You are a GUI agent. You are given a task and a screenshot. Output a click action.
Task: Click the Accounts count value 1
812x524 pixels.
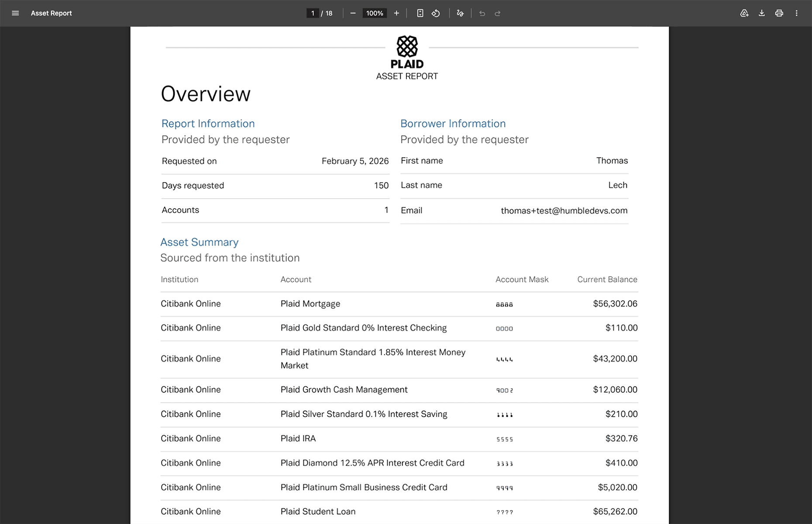coord(386,210)
